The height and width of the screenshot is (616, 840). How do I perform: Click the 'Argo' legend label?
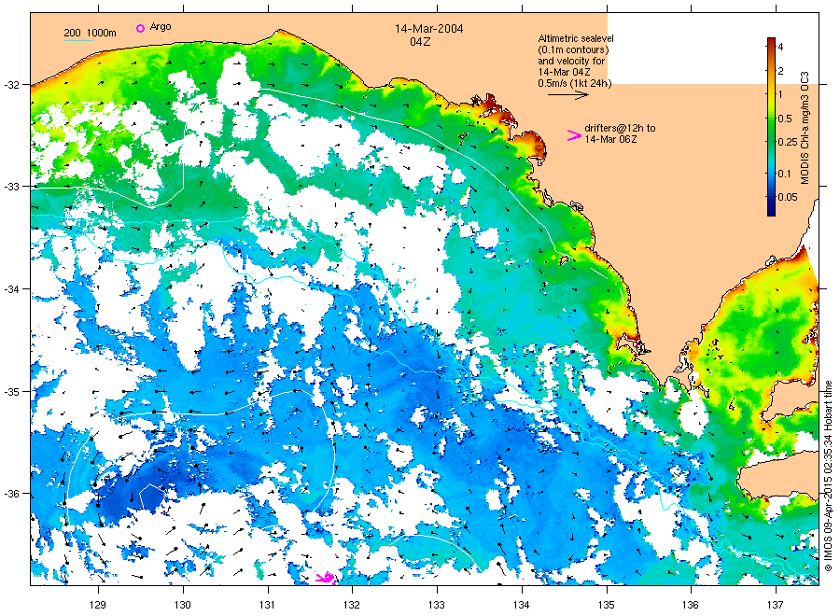click(x=161, y=27)
